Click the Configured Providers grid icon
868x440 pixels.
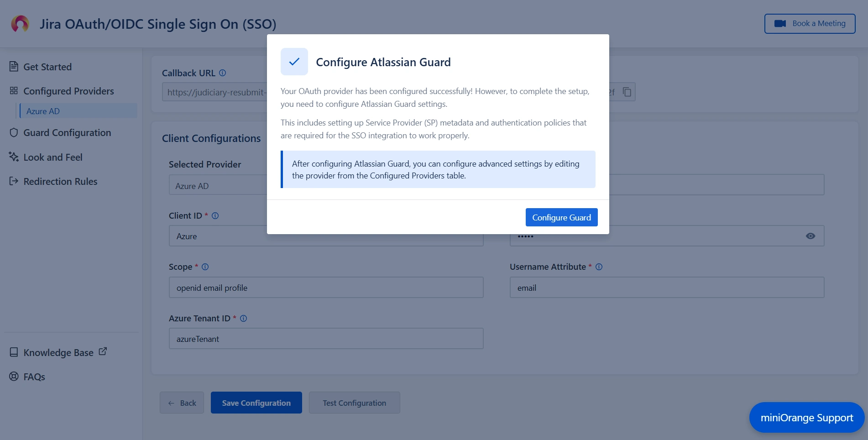coord(14,91)
